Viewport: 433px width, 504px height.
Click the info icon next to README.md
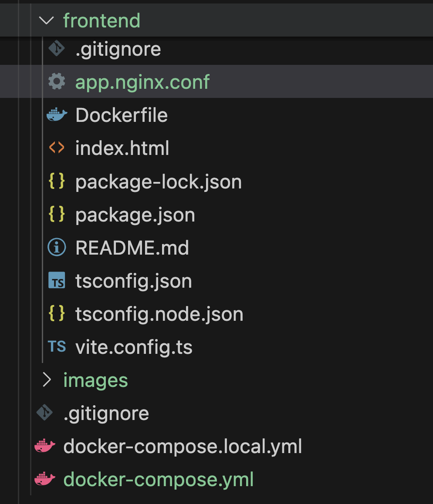[57, 248]
